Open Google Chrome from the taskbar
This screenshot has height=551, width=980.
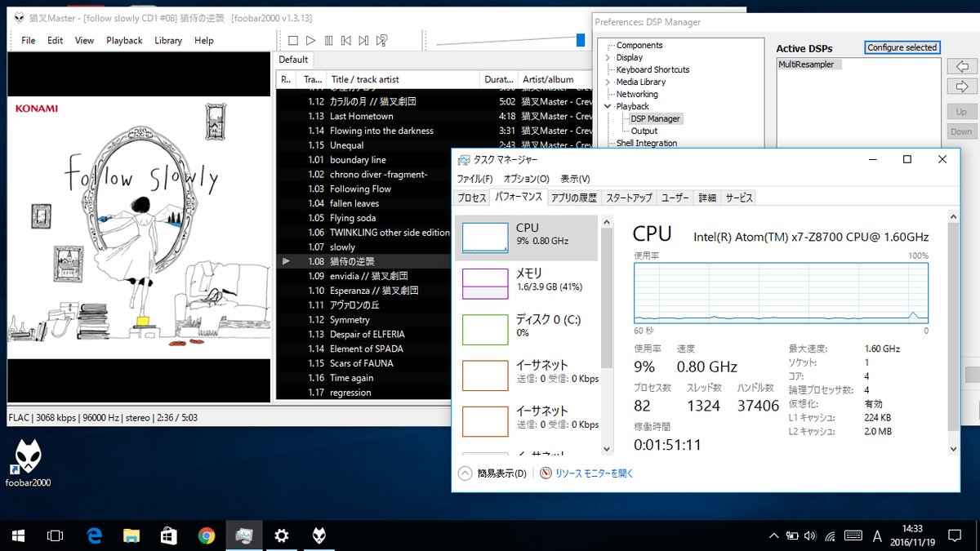(x=207, y=535)
